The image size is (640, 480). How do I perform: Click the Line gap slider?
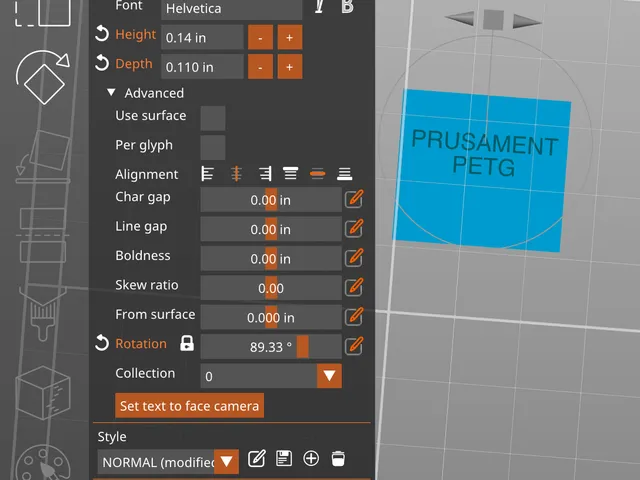[x=271, y=229]
